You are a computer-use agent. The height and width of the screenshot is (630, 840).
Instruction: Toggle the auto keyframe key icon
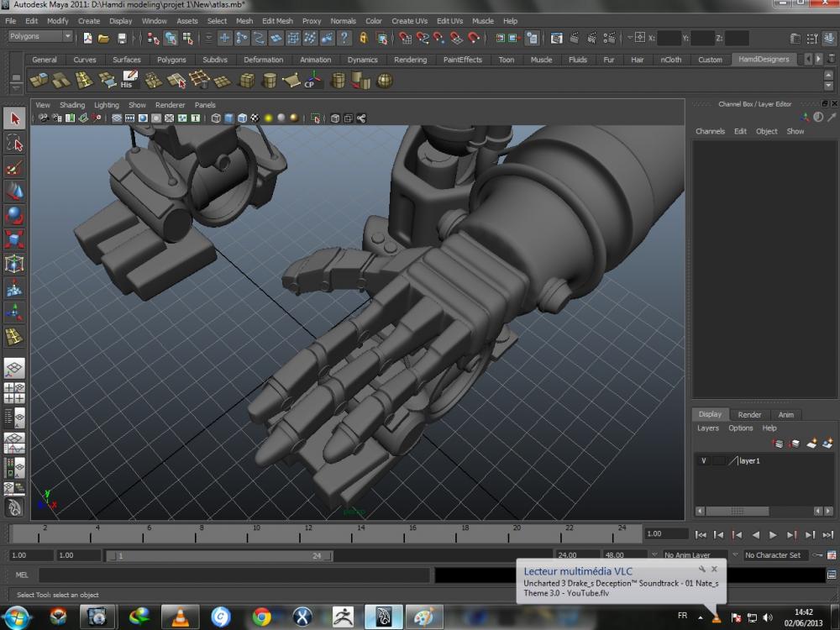click(818, 555)
